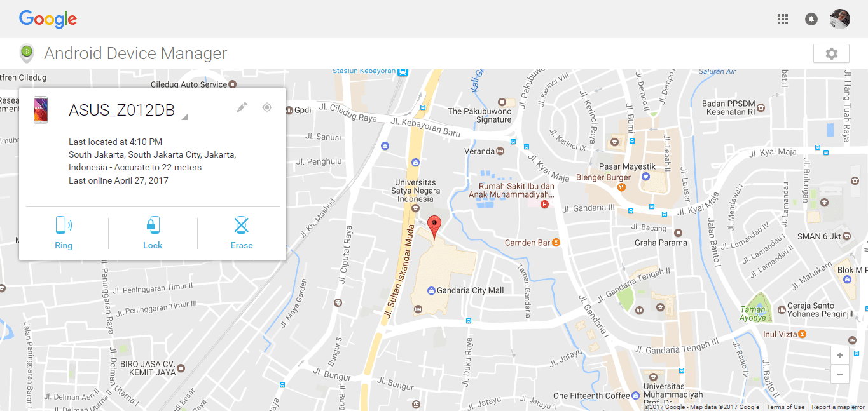The width and height of the screenshot is (868, 411).
Task: Click the Veranda place marker
Action: 501,151
